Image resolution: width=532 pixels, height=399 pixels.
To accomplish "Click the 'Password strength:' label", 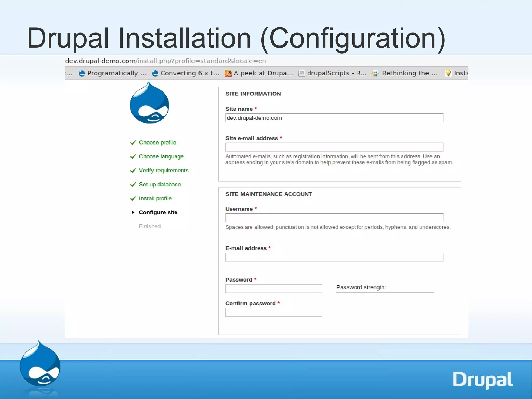I will (361, 287).
